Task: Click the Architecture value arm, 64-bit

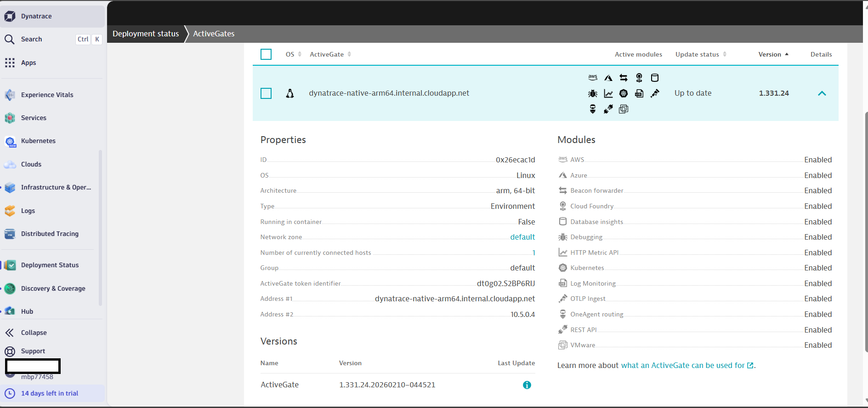Action: point(515,190)
